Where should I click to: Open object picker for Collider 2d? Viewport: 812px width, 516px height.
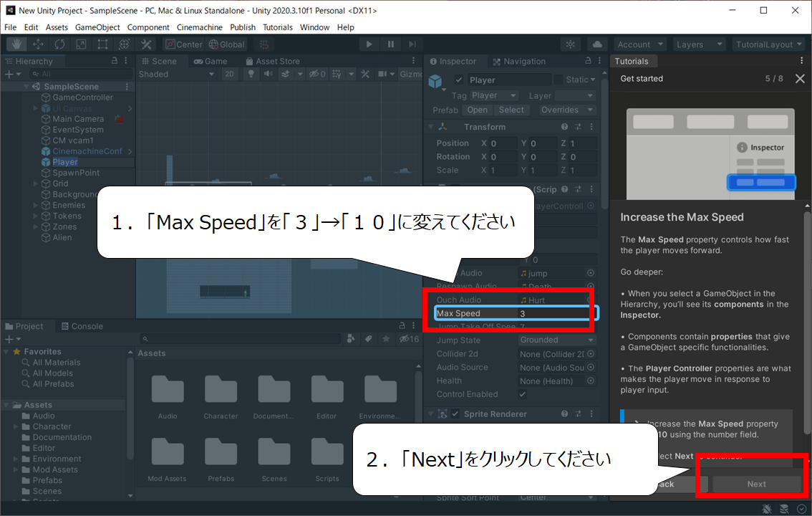590,354
